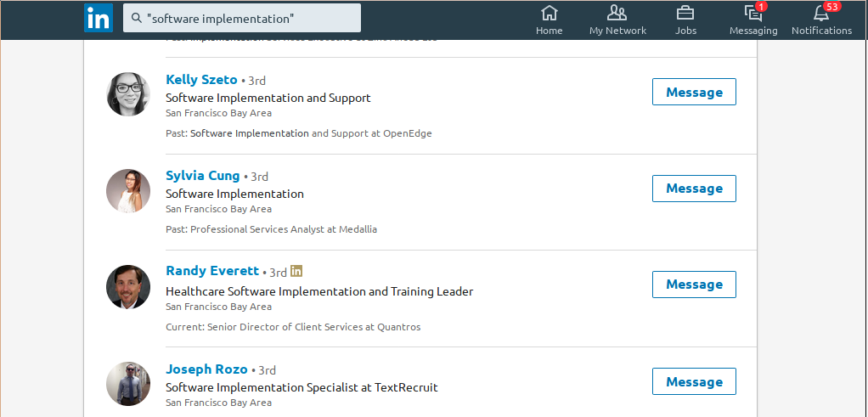
Task: Click the search magnifier icon
Action: (136, 19)
